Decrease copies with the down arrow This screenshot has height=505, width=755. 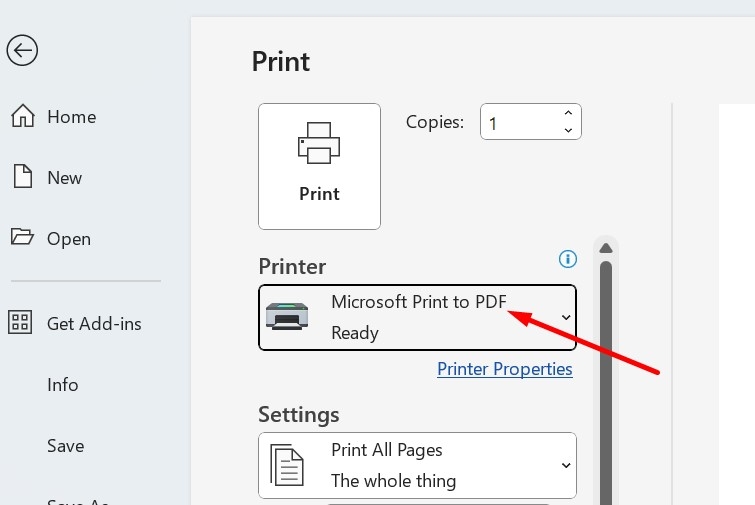pyautogui.click(x=568, y=130)
